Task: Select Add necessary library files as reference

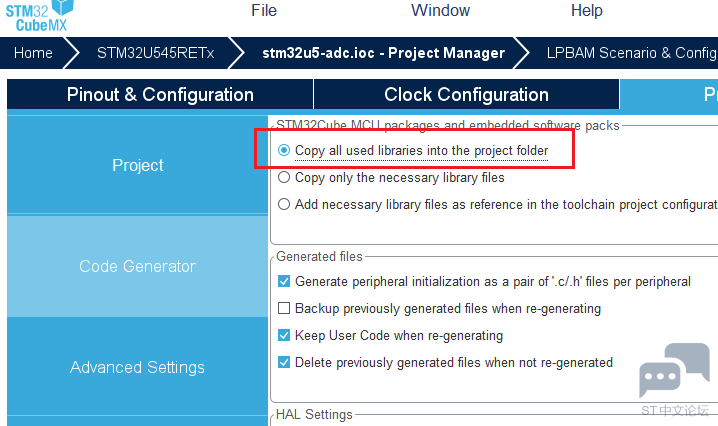Action: [284, 204]
